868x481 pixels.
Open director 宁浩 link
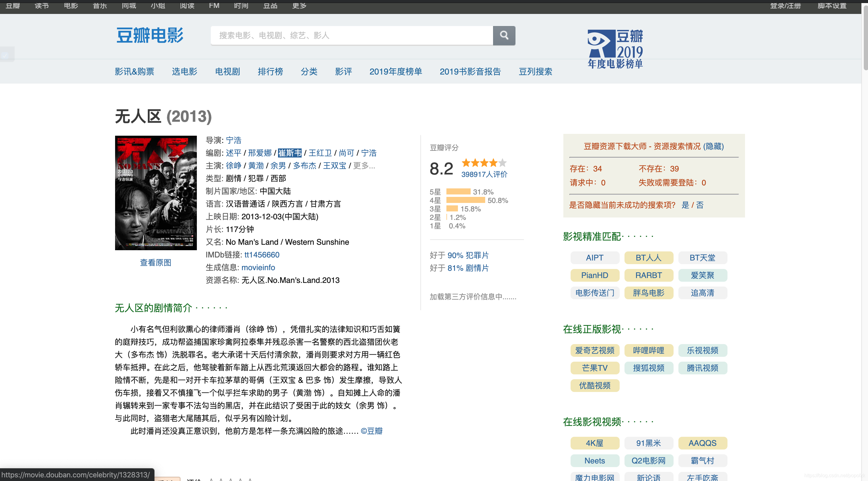tap(234, 140)
